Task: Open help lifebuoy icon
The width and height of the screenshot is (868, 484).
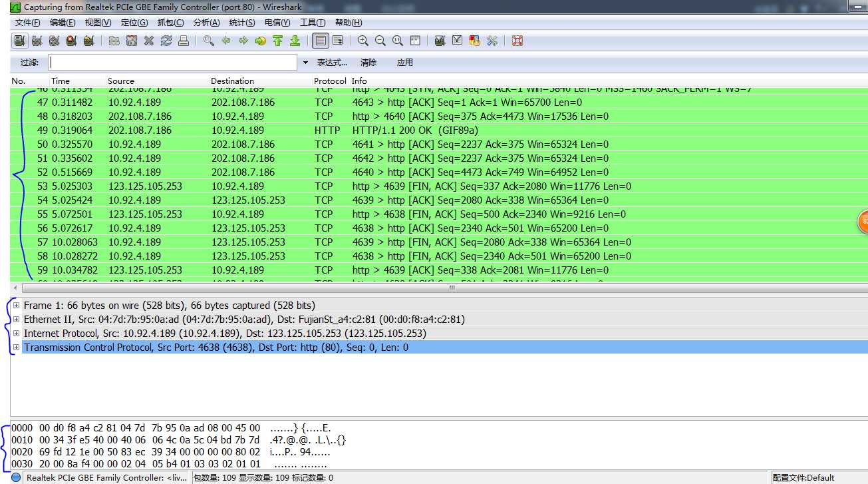Action: tap(517, 41)
